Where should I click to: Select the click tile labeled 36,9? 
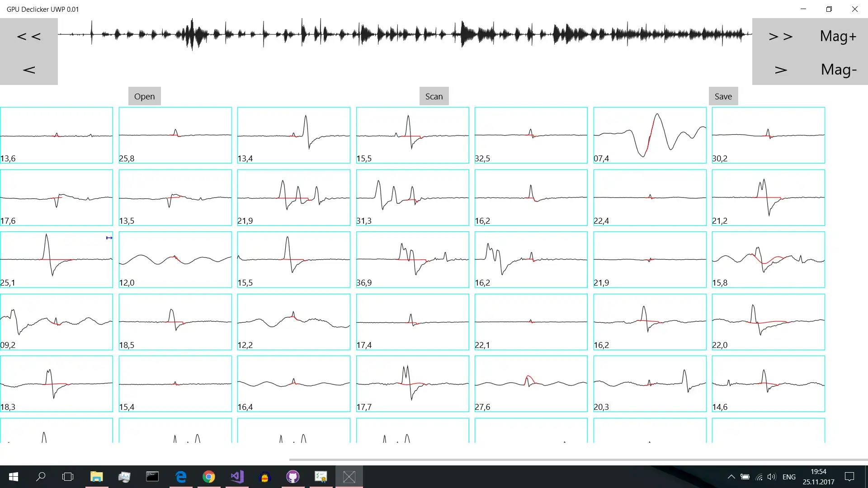(412, 259)
